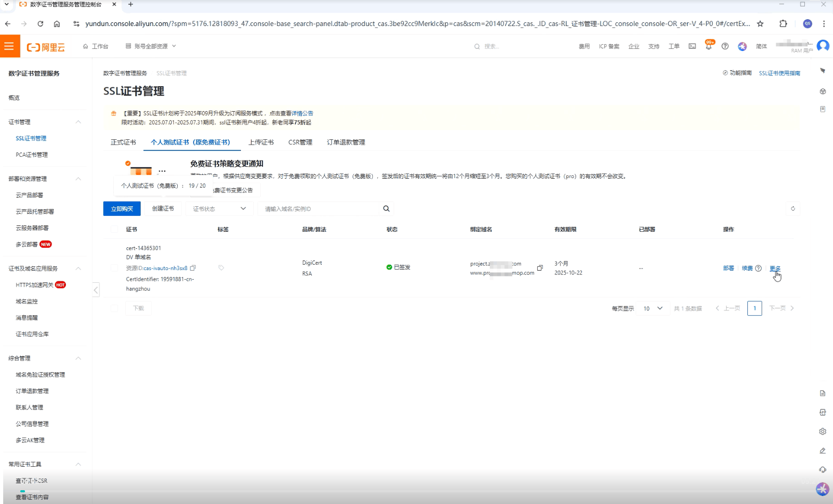Collapse the 部署和资源管理 sidebar section
The width and height of the screenshot is (833, 504).
click(78, 179)
